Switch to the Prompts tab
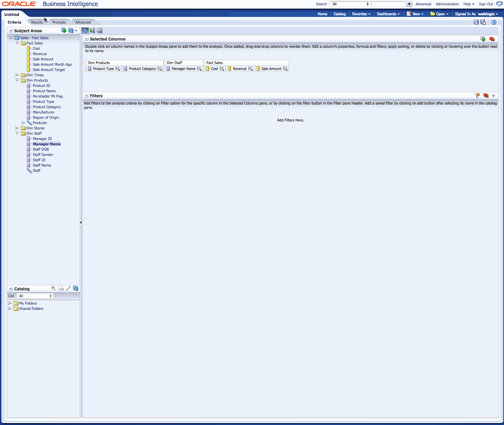The image size is (504, 425). coord(59,22)
